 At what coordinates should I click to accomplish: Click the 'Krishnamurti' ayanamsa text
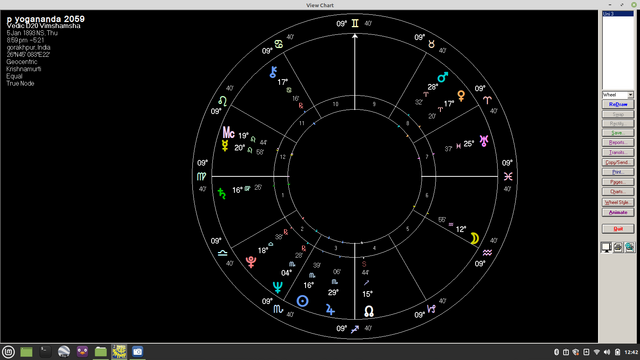click(x=24, y=69)
